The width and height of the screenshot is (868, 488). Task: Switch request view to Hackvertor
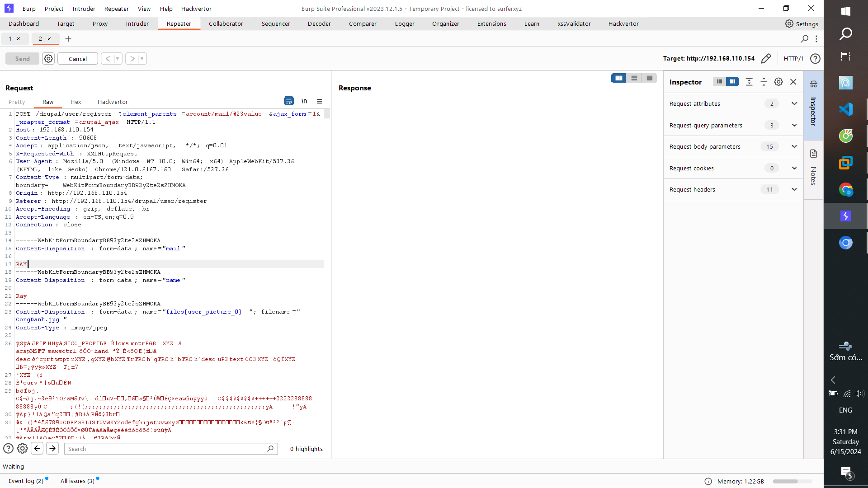point(113,102)
